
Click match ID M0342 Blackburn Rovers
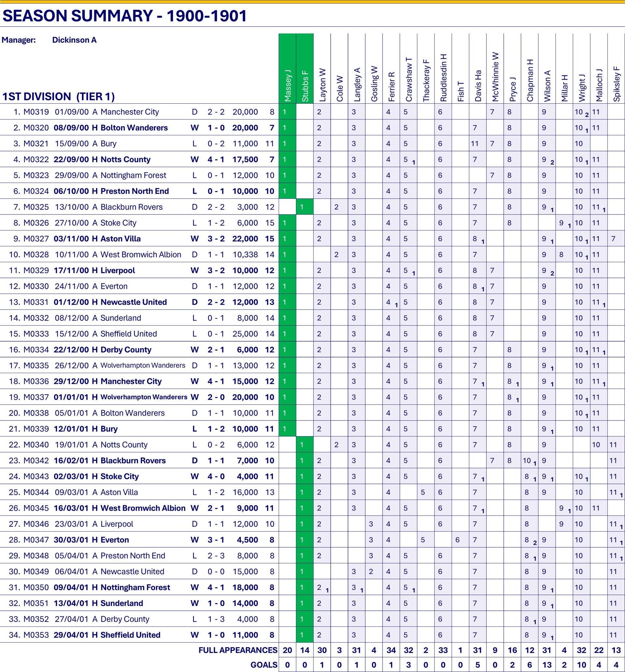[36, 460]
